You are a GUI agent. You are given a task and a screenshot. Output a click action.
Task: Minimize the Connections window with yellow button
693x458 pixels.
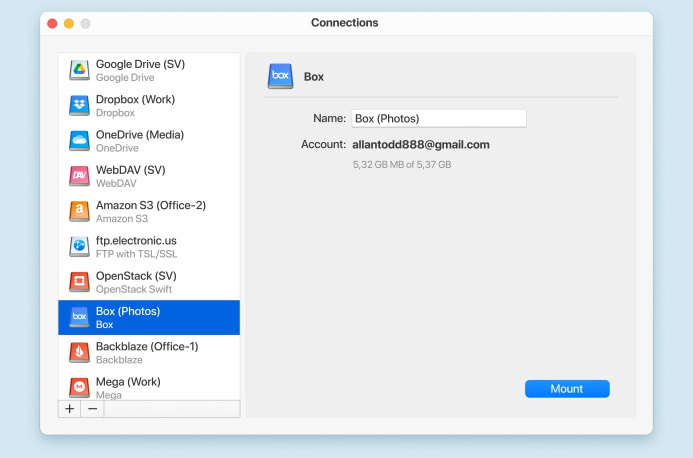69,23
